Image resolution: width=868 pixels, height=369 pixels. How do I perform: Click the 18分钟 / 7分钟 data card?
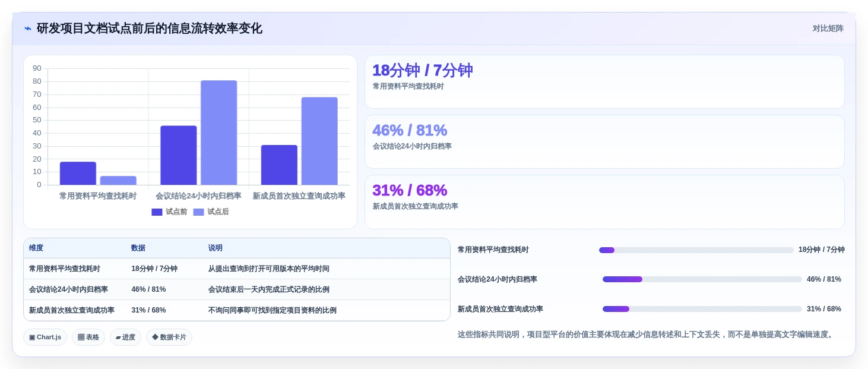coord(604,82)
